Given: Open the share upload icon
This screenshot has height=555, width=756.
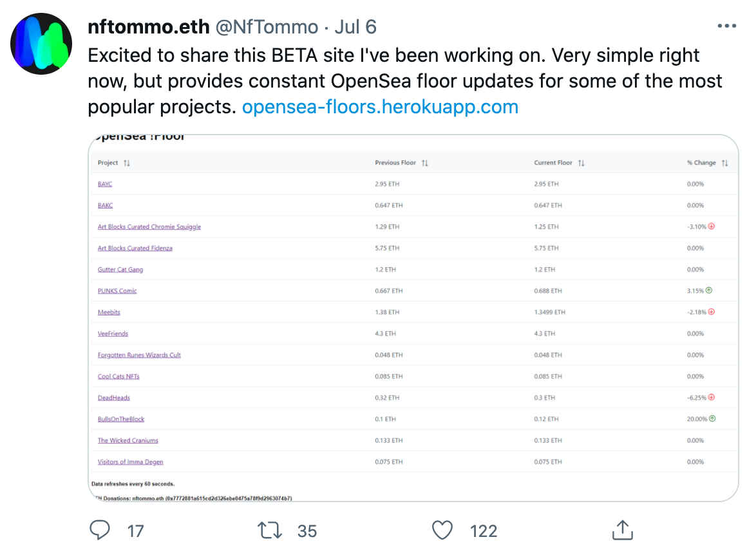Looking at the screenshot, I should coord(623,530).
